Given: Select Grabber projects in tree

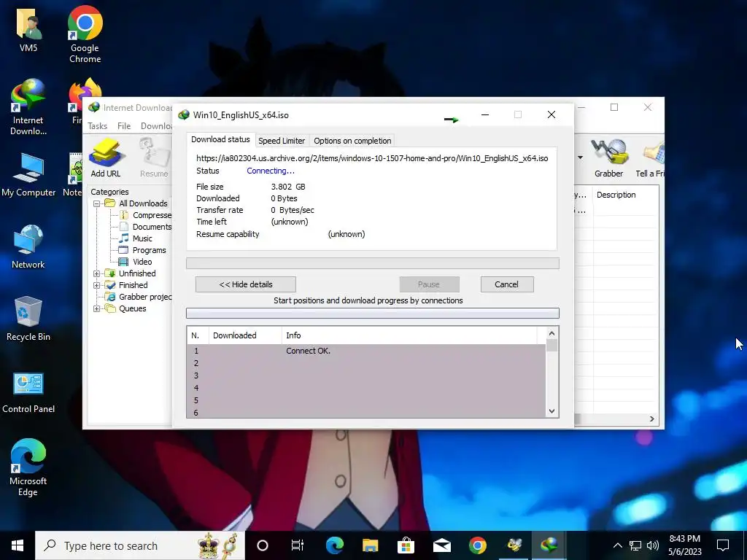Looking at the screenshot, I should (x=138, y=297).
